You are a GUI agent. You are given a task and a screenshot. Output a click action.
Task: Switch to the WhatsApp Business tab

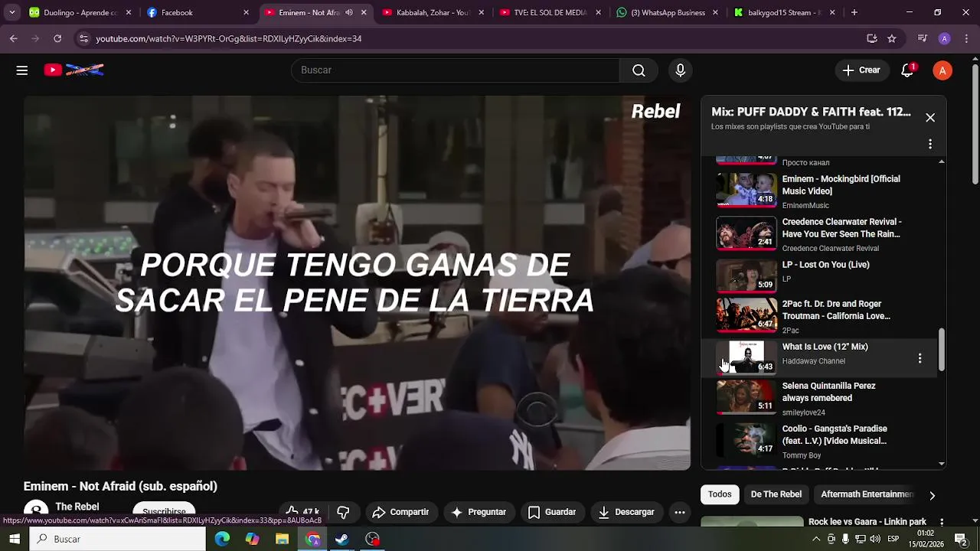(668, 12)
